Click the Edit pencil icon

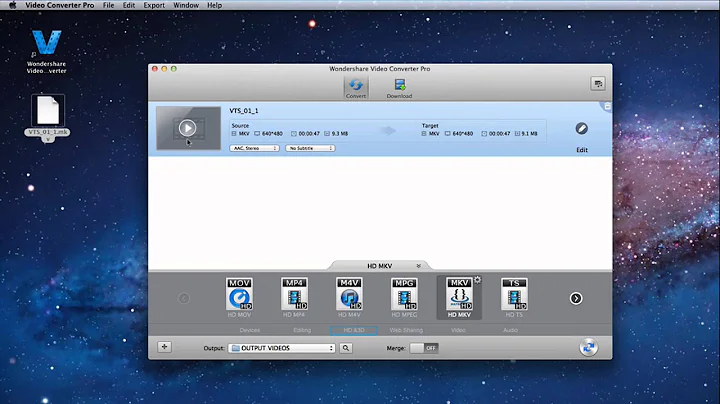(x=581, y=129)
